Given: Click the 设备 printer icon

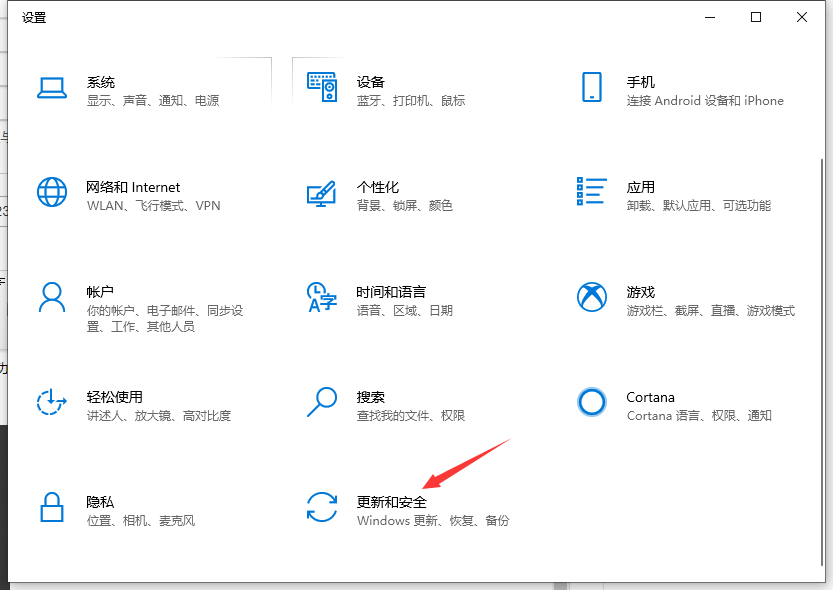Looking at the screenshot, I should tap(322, 88).
